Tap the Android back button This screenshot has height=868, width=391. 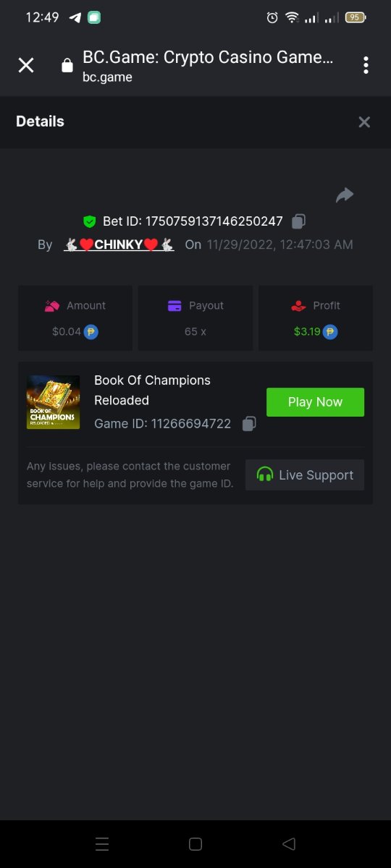click(289, 844)
